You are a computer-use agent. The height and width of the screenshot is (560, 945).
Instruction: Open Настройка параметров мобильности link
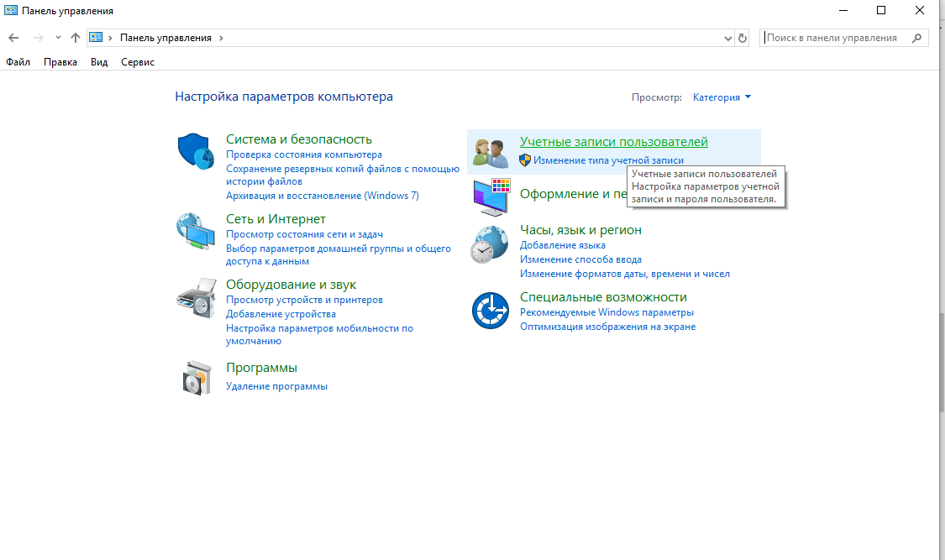[x=319, y=334]
